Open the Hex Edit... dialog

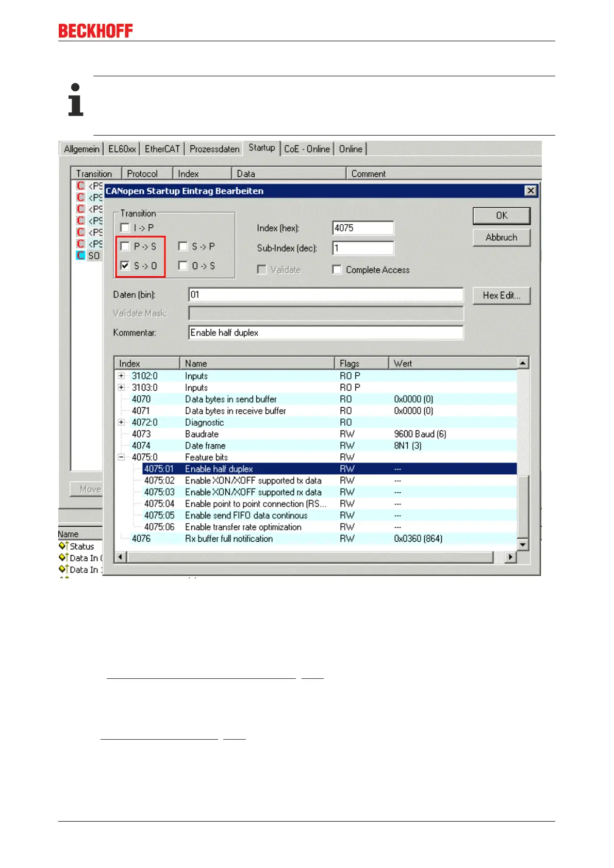502,295
